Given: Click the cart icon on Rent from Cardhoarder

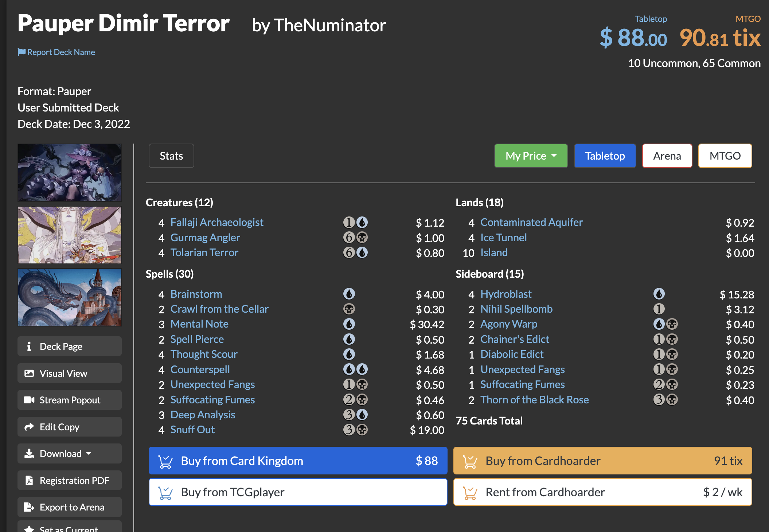Looking at the screenshot, I should pos(470,493).
